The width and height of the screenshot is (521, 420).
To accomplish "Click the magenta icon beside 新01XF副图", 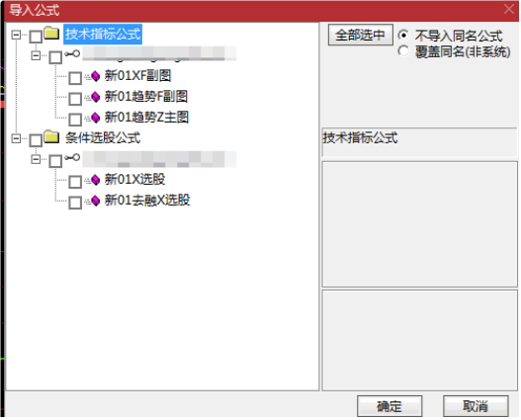I will coord(95,76).
